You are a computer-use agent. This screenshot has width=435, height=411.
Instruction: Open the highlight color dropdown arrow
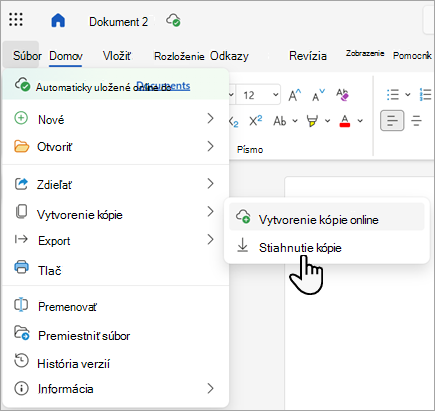pyautogui.click(x=327, y=121)
